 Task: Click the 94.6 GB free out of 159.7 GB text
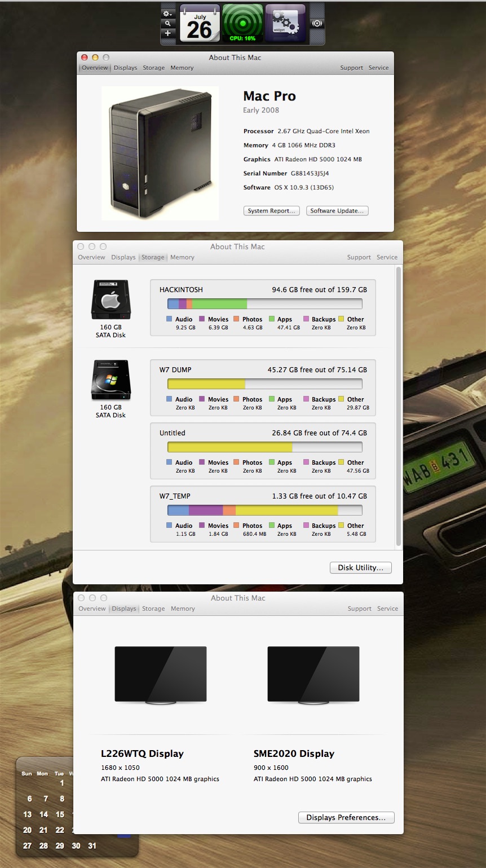320,289
